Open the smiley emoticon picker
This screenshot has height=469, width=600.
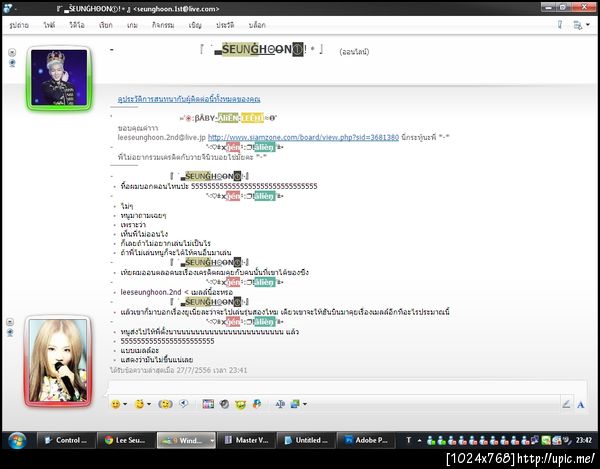pos(115,404)
